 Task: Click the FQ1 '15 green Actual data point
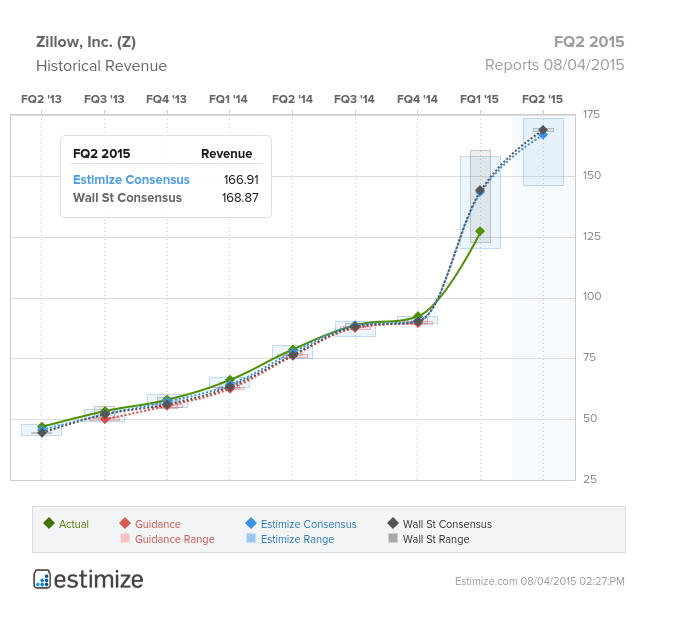point(480,231)
